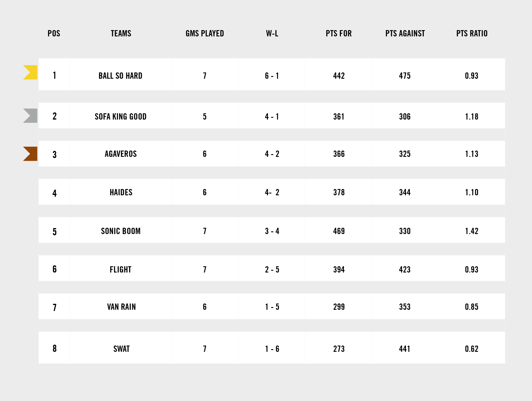Open the SOFA KING GOOD team name
Screen dimensions: 532x401
tap(121, 117)
